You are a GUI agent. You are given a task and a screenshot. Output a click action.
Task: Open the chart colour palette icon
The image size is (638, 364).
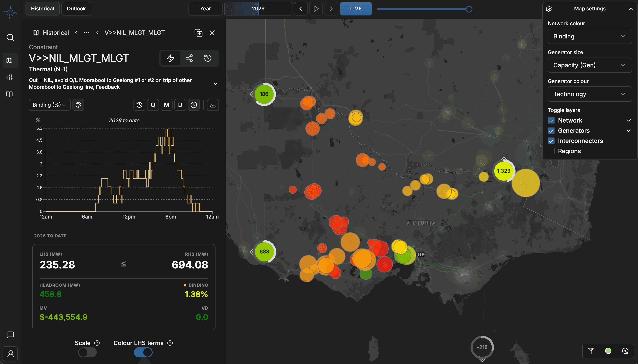tap(78, 105)
